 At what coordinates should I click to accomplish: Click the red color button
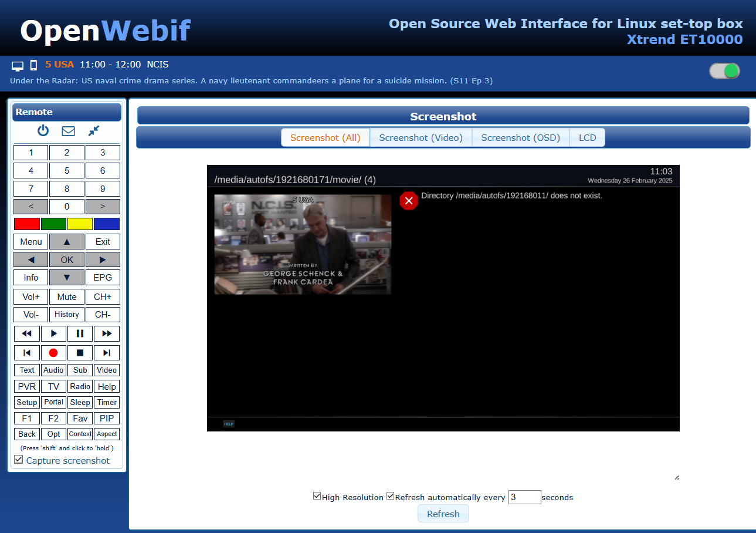pyautogui.click(x=27, y=224)
